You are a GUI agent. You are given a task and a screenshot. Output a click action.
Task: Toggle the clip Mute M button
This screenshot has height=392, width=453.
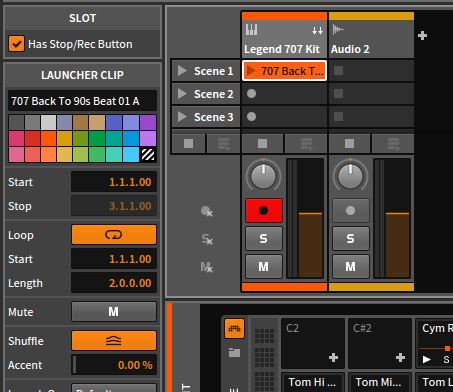click(x=114, y=312)
